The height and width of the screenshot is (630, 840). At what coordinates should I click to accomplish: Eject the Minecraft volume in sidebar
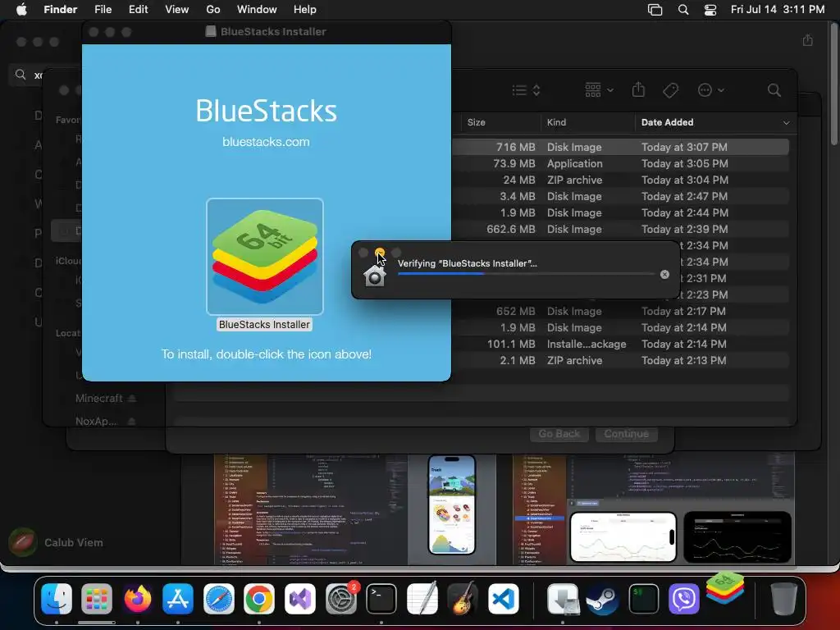pyautogui.click(x=132, y=398)
